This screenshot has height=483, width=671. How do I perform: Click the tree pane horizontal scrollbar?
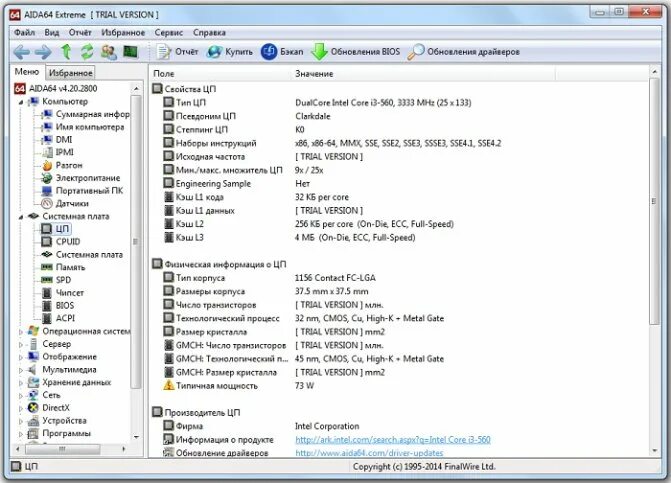point(63,449)
